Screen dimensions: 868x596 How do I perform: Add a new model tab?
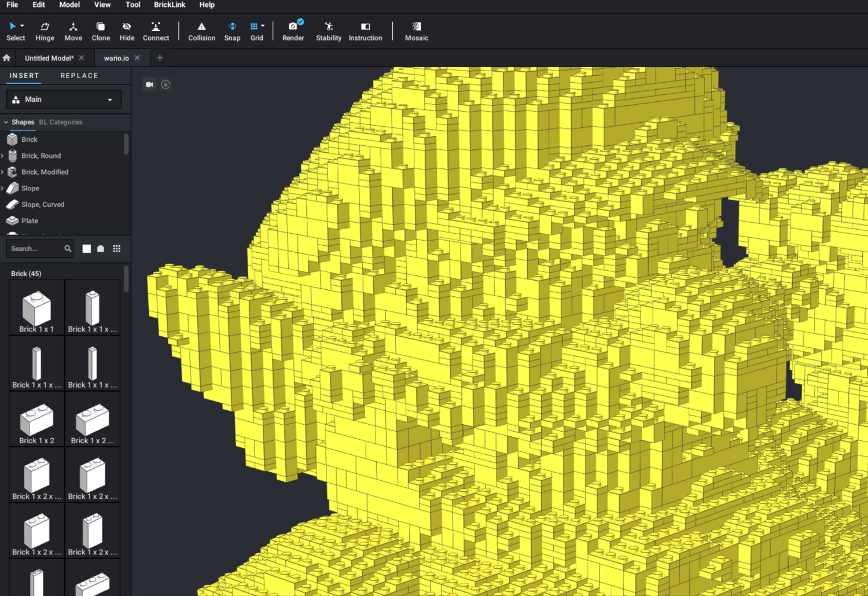(160, 58)
